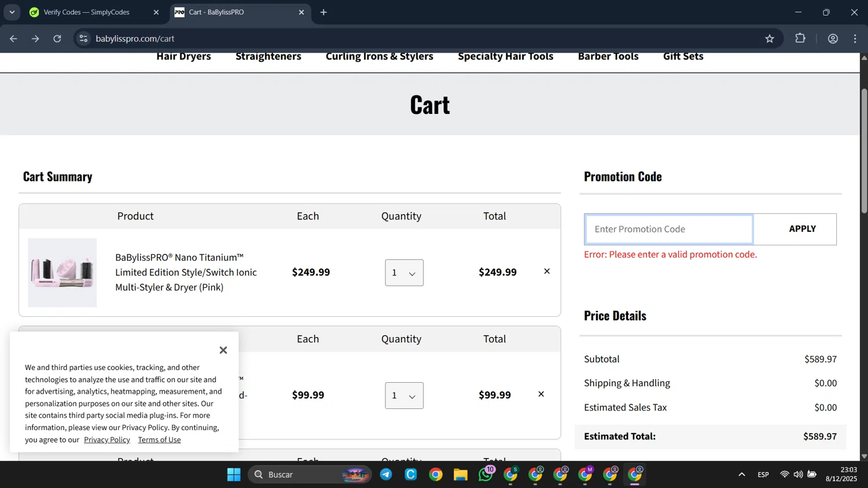Viewport: 868px width, 488px height.
Task: Open the Windows Start menu
Action: tap(234, 475)
